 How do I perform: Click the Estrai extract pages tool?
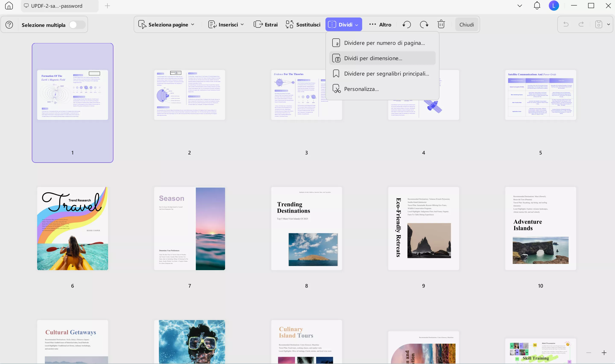coord(265,25)
